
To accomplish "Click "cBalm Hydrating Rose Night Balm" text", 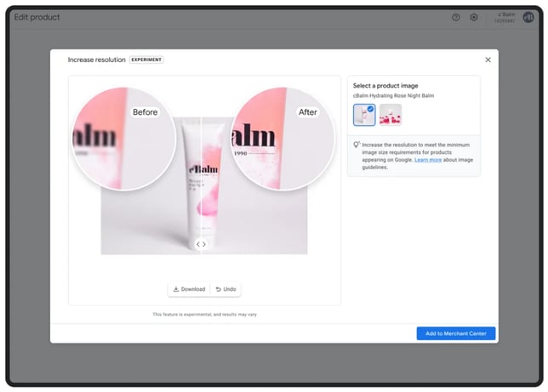I will (x=393, y=95).
